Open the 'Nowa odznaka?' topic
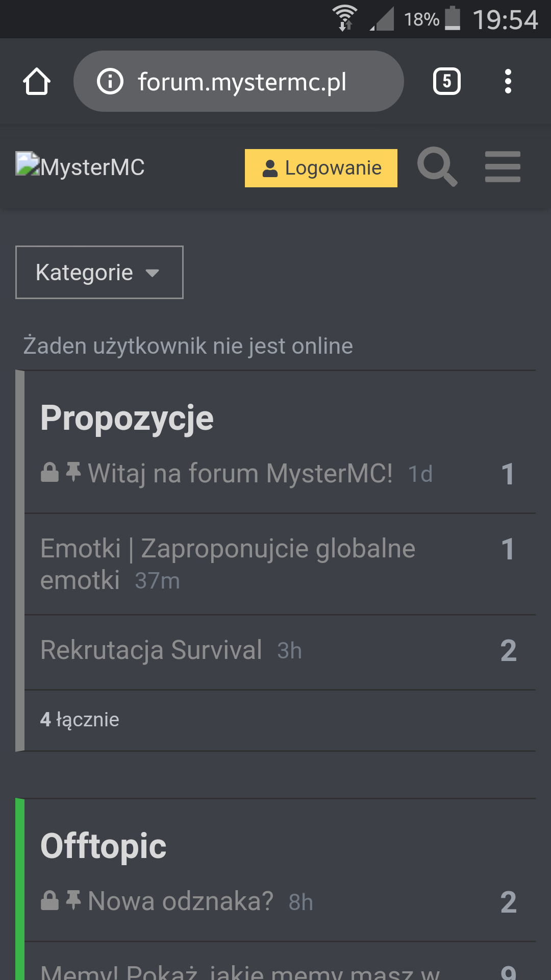 181,901
